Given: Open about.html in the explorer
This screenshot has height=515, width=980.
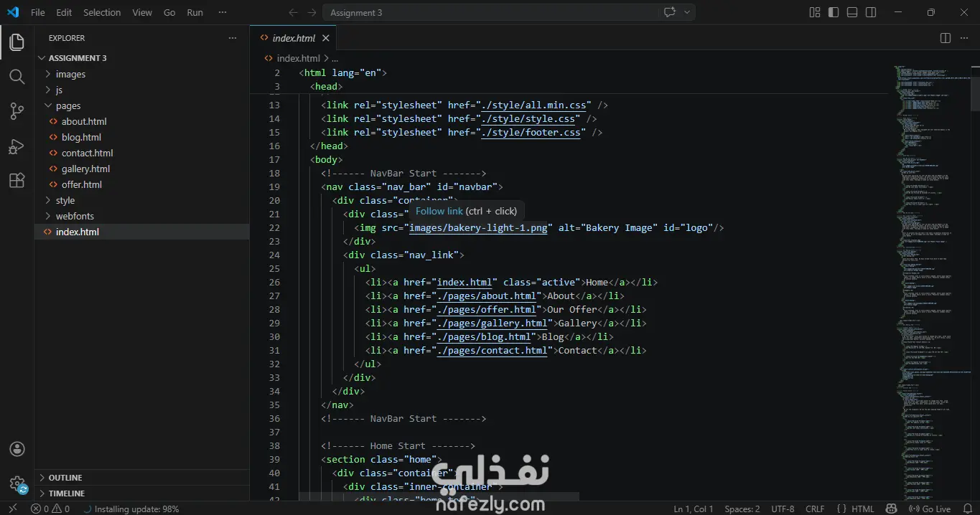Looking at the screenshot, I should 84,121.
